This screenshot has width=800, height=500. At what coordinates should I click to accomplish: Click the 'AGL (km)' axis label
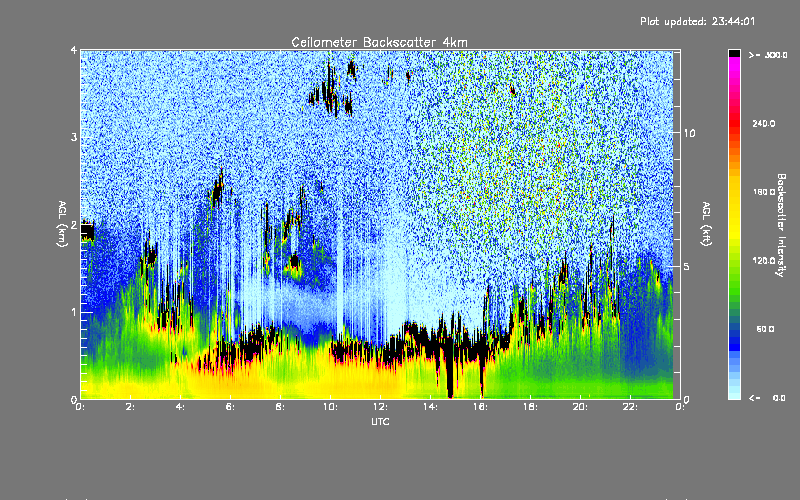point(62,224)
